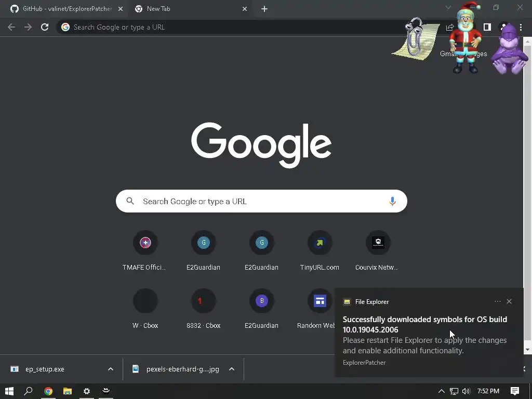This screenshot has height=399, width=532.
Task: Expand options chevron for pexels-eberhard jpg
Action: (x=232, y=369)
